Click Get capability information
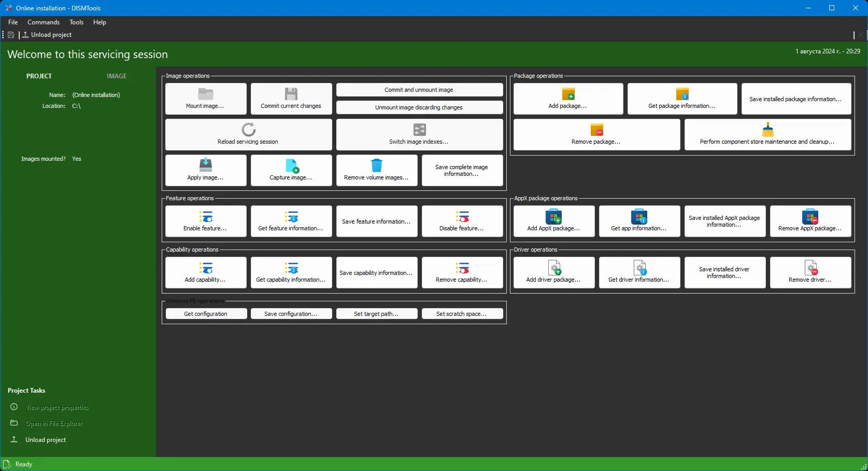The image size is (868, 471). [x=291, y=272]
